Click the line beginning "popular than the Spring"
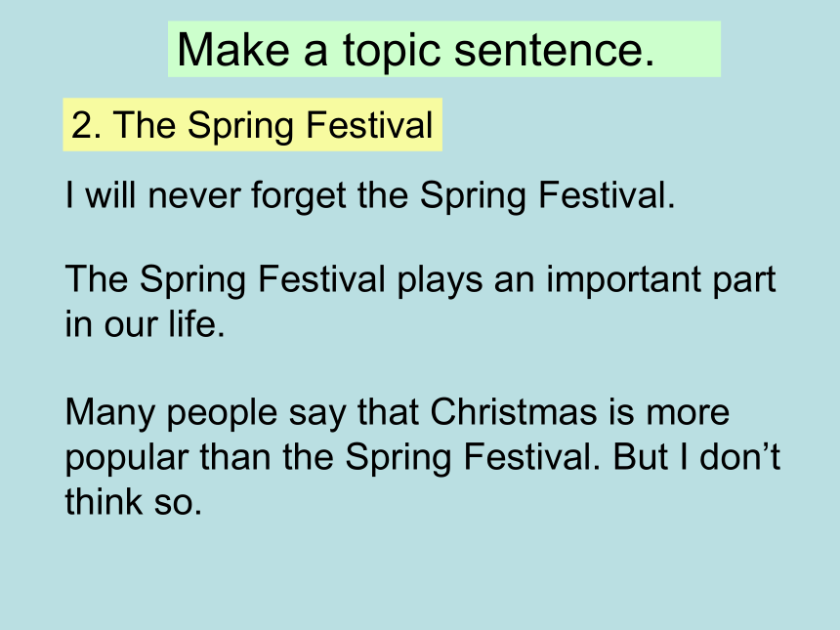The image size is (840, 630). click(x=422, y=458)
